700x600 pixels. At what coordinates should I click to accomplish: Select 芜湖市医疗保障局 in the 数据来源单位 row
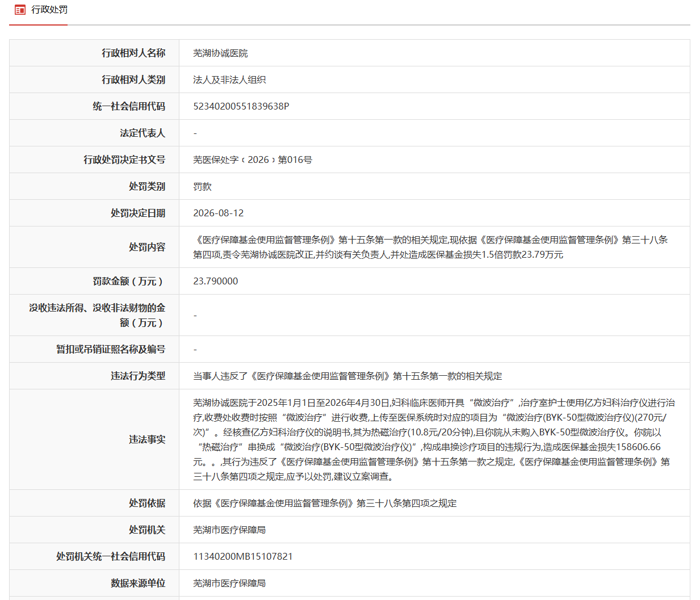click(x=229, y=583)
